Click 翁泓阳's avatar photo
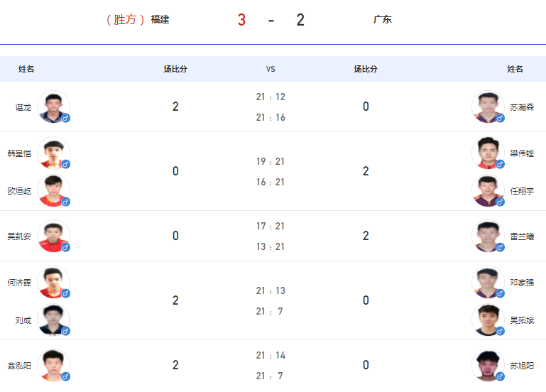 click(54, 366)
